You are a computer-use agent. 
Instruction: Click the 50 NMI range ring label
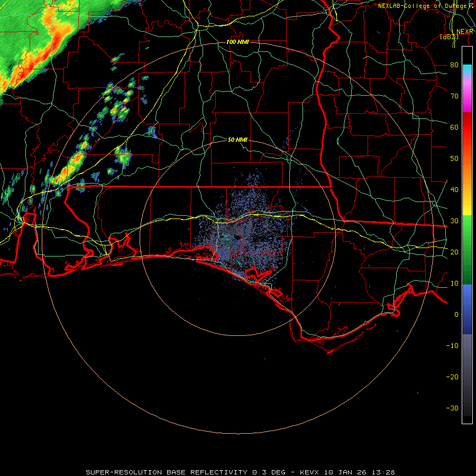point(237,140)
